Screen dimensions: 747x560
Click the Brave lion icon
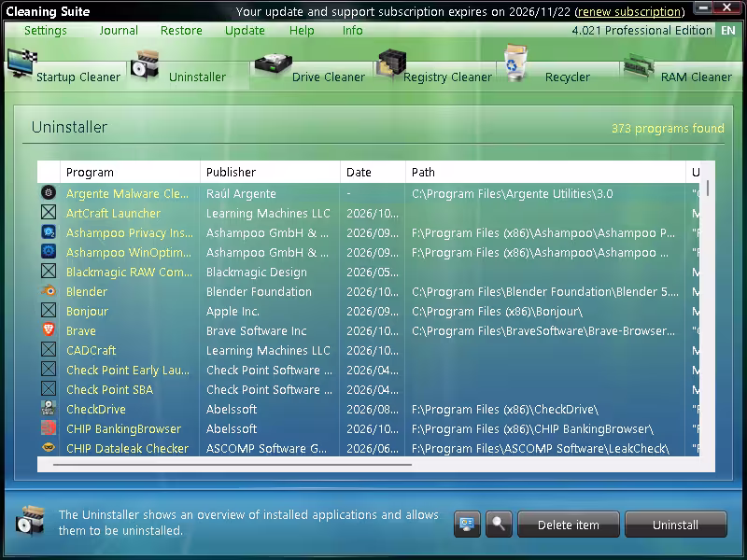tap(49, 329)
